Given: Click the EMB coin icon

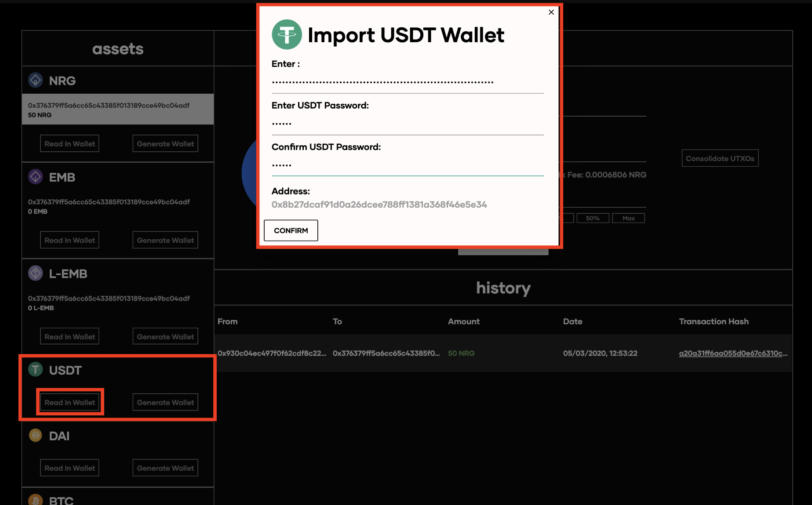Looking at the screenshot, I should point(36,177).
